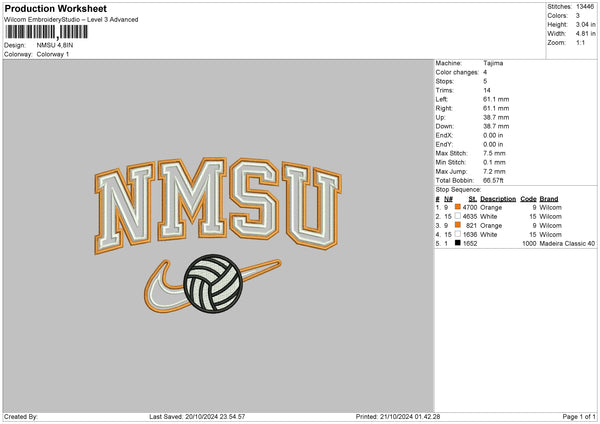Click the volleyball graphic in the design preview

tap(213, 284)
